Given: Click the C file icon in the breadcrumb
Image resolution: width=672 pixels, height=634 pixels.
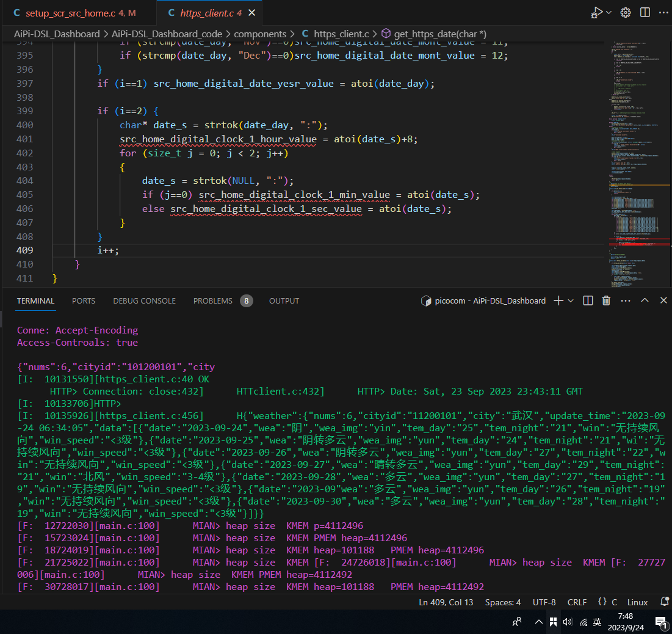Looking at the screenshot, I should click(305, 34).
